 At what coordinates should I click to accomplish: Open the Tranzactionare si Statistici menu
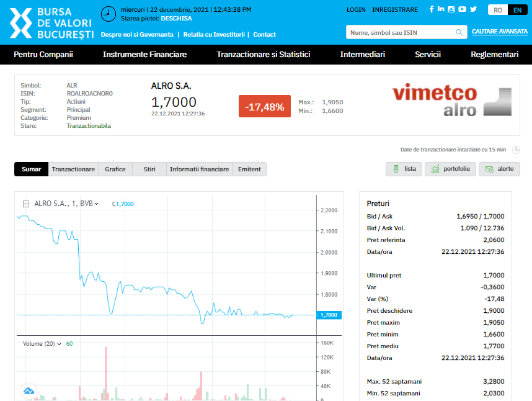click(264, 55)
